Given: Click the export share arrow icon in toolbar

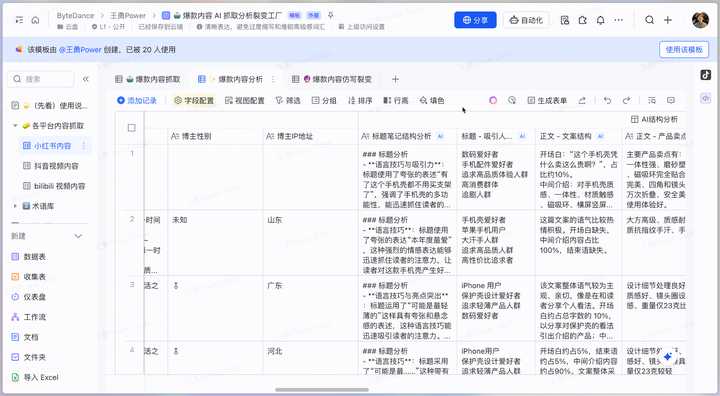Looking at the screenshot, I should (582, 100).
